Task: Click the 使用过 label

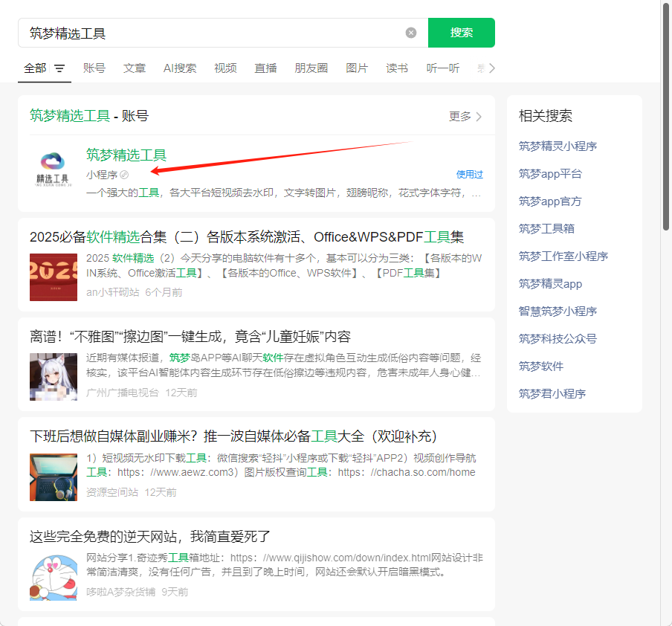Action: tap(469, 175)
